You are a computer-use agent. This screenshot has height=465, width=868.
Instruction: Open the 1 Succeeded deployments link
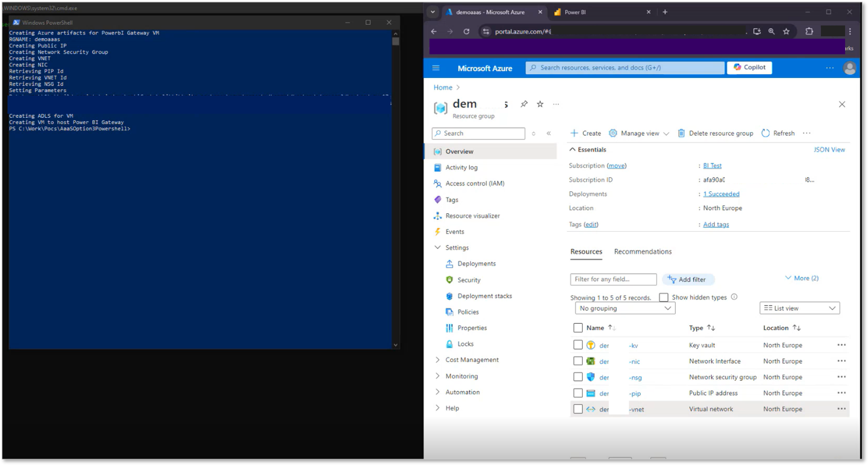coord(721,194)
